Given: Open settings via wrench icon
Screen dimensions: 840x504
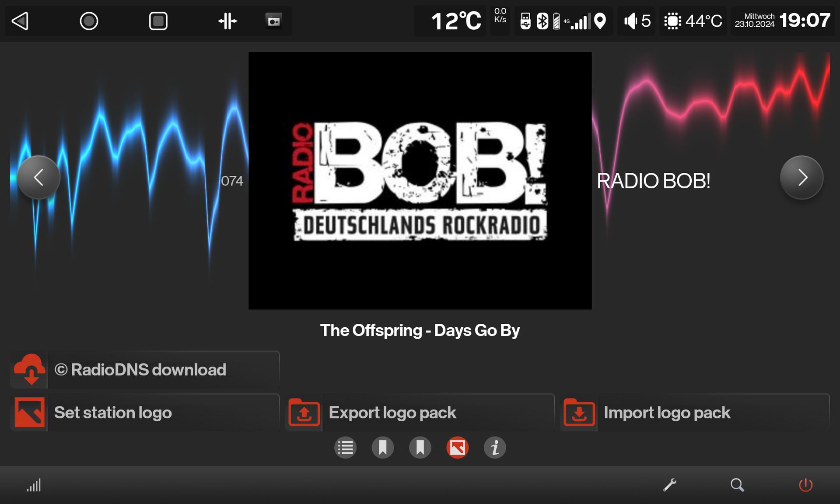Looking at the screenshot, I should (x=669, y=485).
